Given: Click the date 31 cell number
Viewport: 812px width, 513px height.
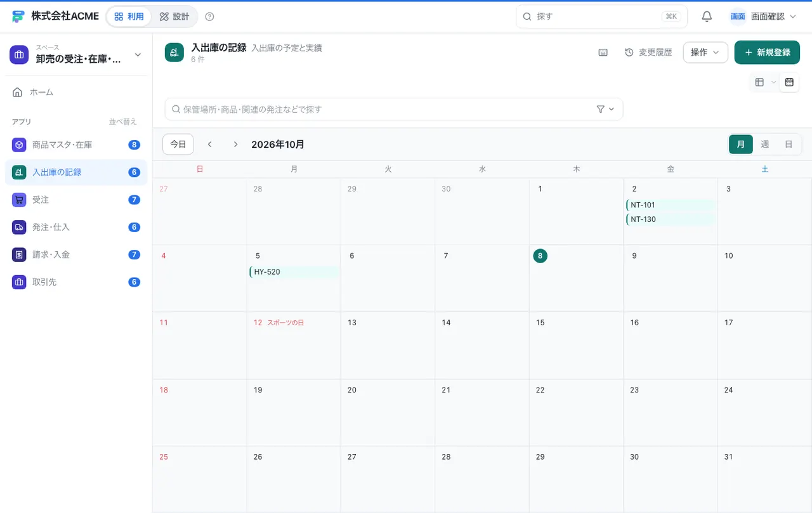Looking at the screenshot, I should pos(728,457).
